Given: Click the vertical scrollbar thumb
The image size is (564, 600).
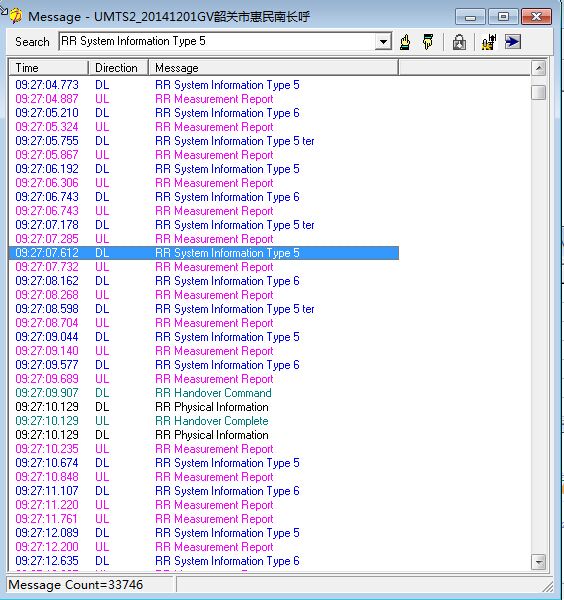Looking at the screenshot, I should point(538,92).
